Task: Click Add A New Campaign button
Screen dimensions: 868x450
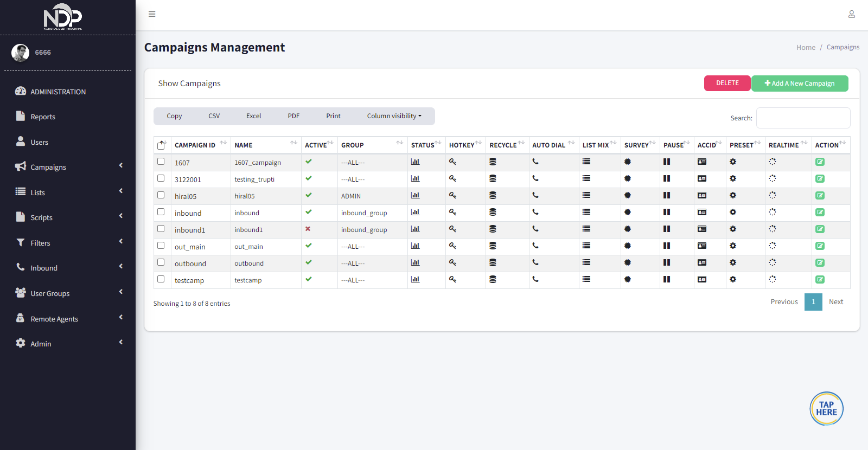Action: click(x=800, y=83)
